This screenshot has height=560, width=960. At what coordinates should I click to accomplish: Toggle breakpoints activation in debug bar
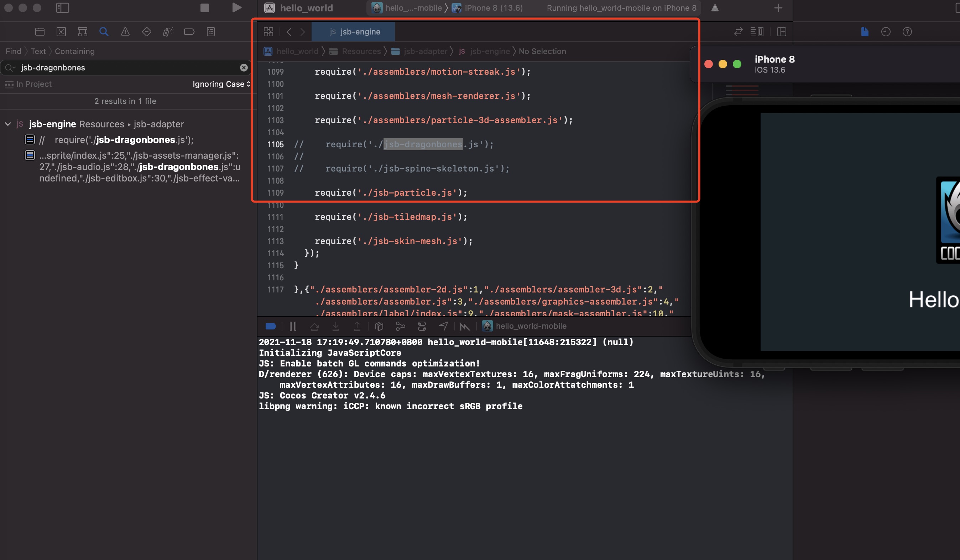271,326
